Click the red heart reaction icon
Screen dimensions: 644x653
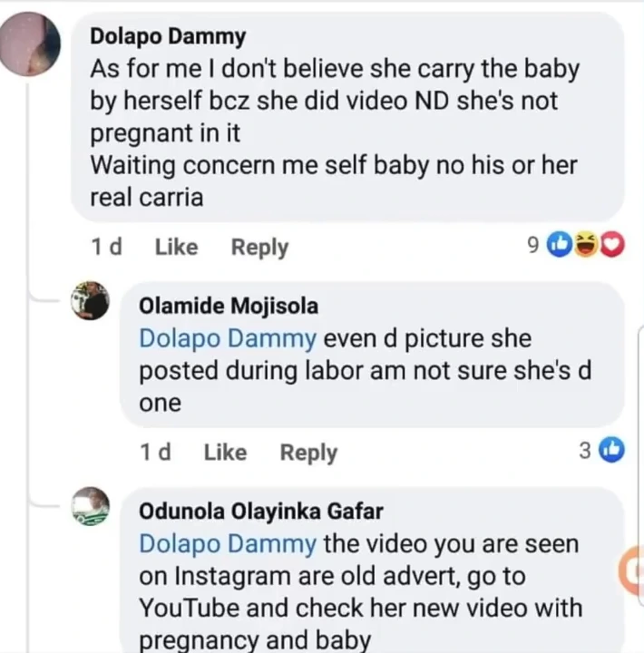click(612, 245)
